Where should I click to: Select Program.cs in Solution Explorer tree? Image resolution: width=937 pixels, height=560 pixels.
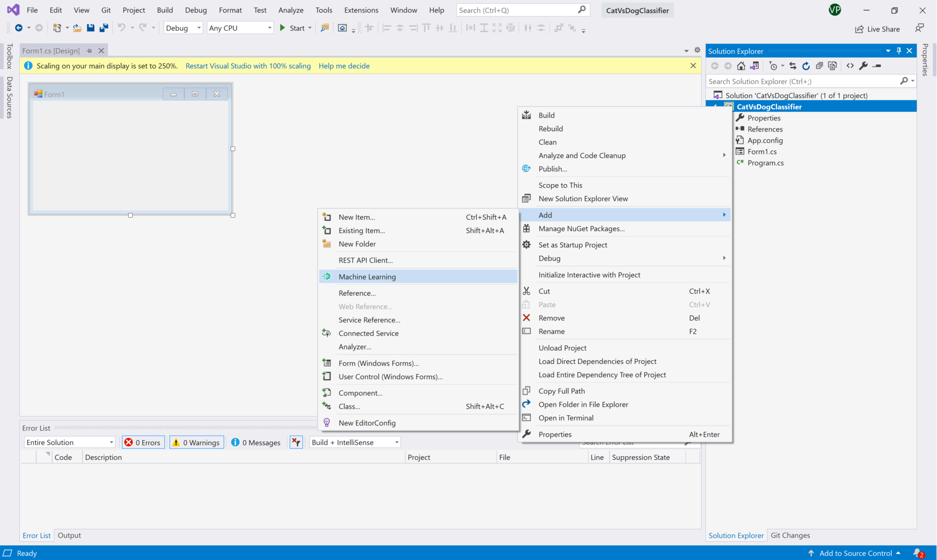coord(765,163)
